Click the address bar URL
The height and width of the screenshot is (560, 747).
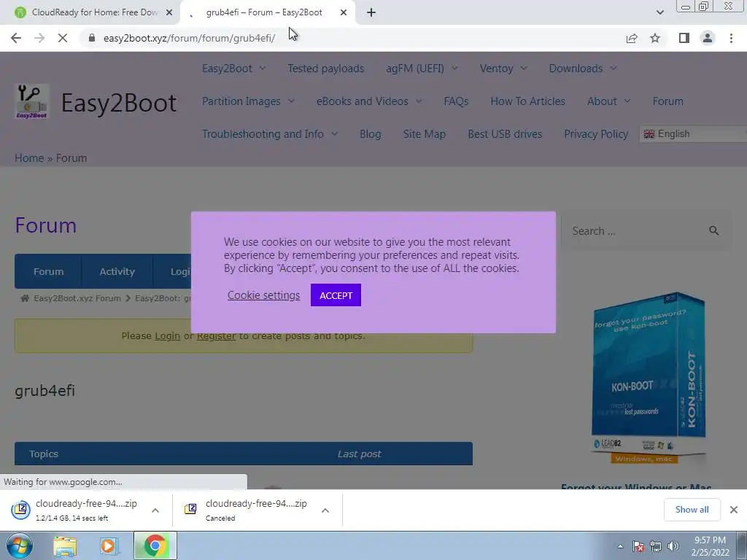[189, 38]
